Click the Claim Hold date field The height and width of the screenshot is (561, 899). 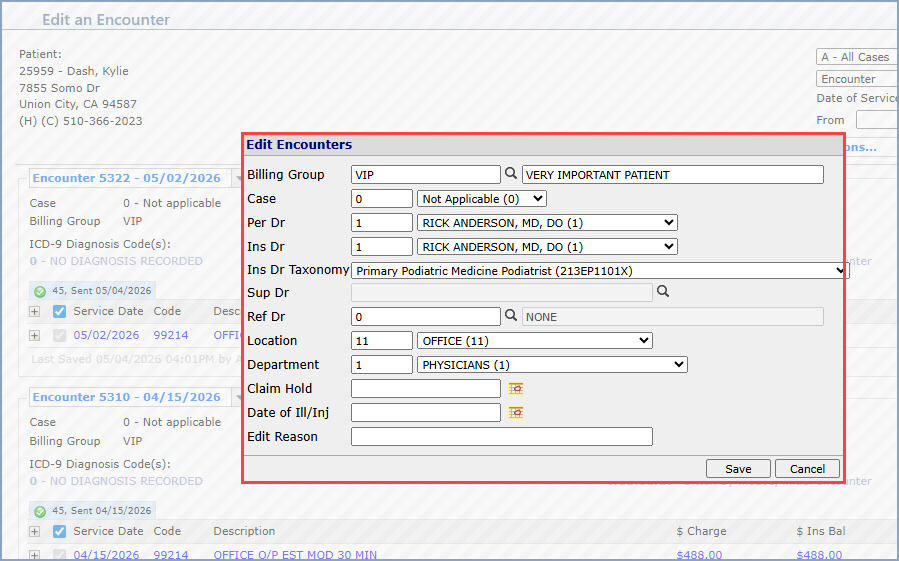(x=425, y=389)
